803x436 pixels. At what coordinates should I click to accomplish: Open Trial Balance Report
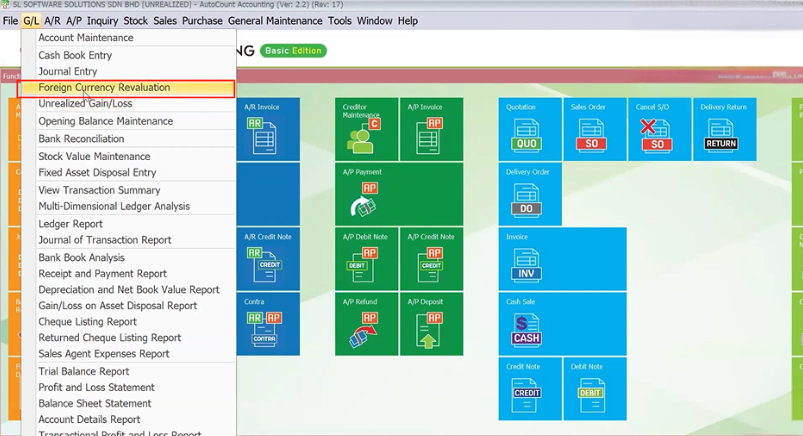(129, 371)
